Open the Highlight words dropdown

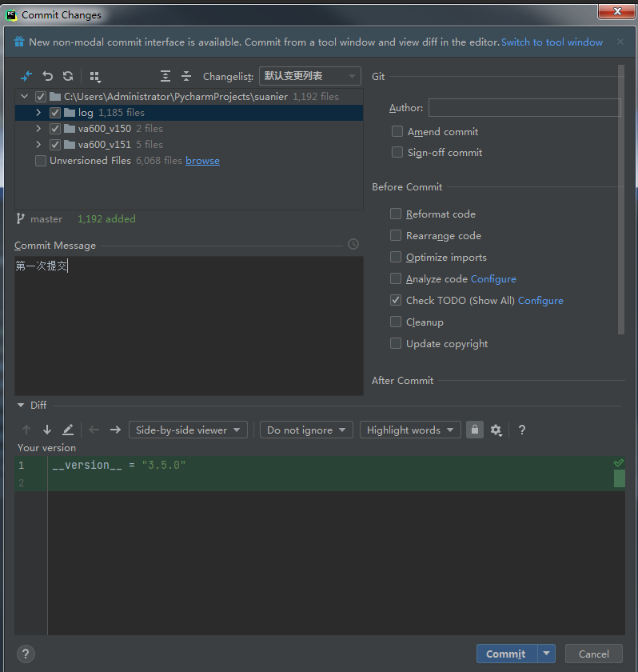410,430
